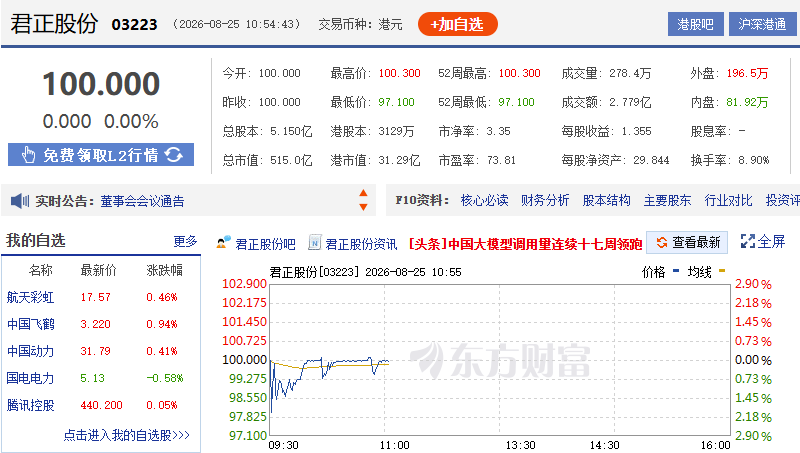Click 涨跌幅 column header in watchlist
This screenshot has width=800, height=453.
tap(164, 270)
